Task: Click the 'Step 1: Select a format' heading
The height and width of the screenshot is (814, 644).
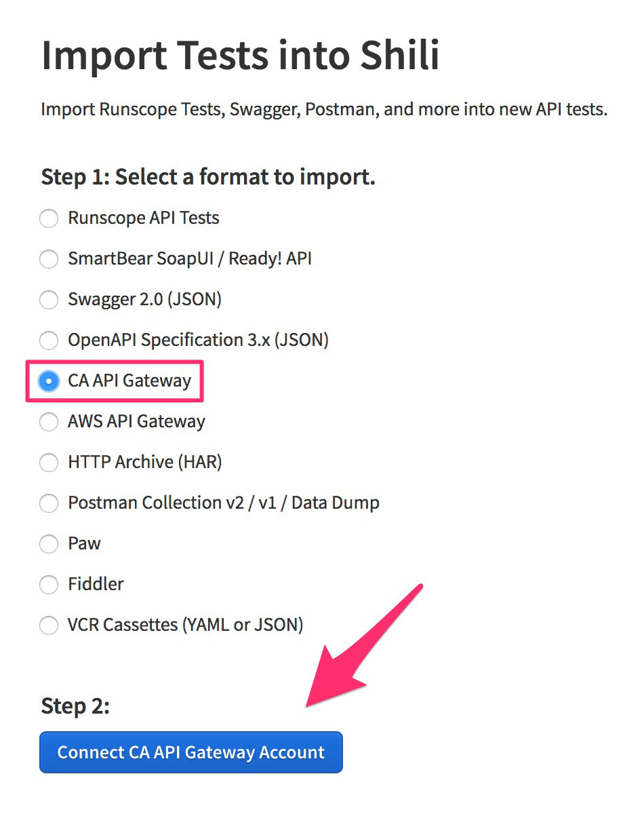Action: tap(208, 178)
